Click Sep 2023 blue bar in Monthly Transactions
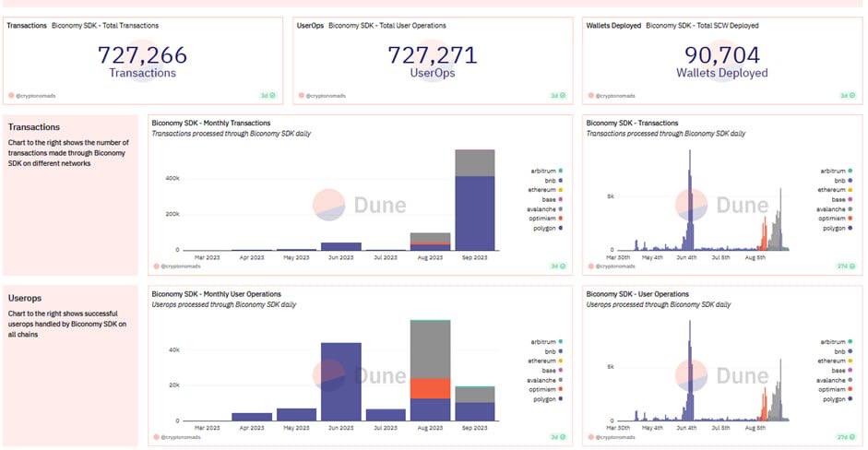 pos(475,213)
